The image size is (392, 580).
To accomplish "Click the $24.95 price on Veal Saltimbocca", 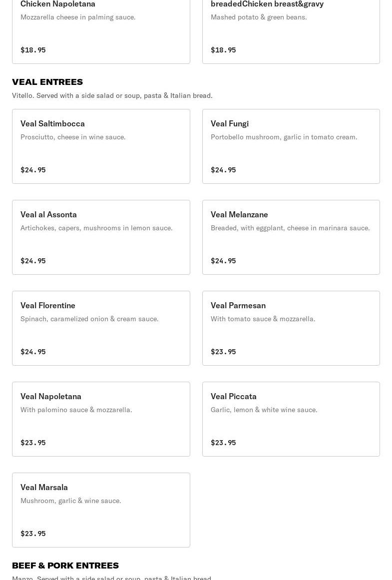I will 33,170.
